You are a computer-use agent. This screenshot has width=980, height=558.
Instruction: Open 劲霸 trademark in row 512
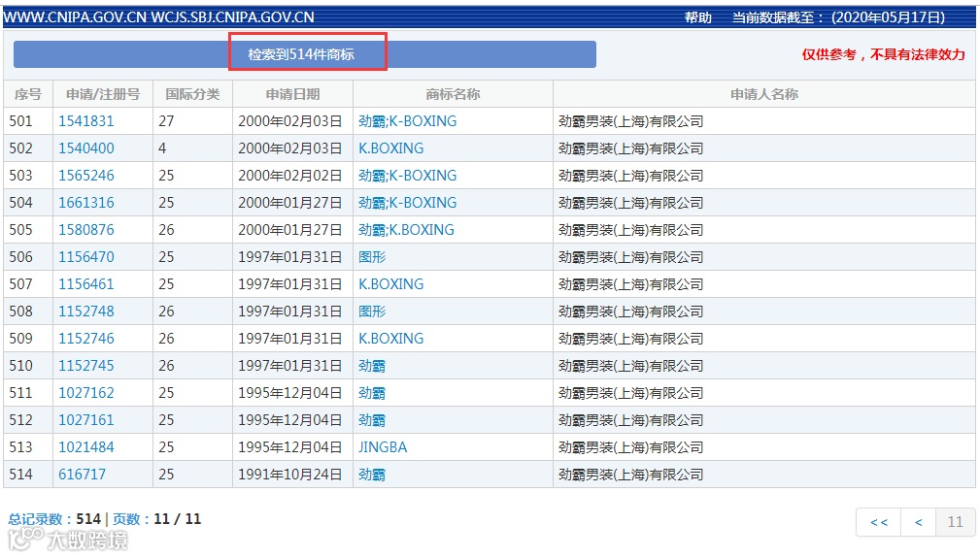[372, 420]
